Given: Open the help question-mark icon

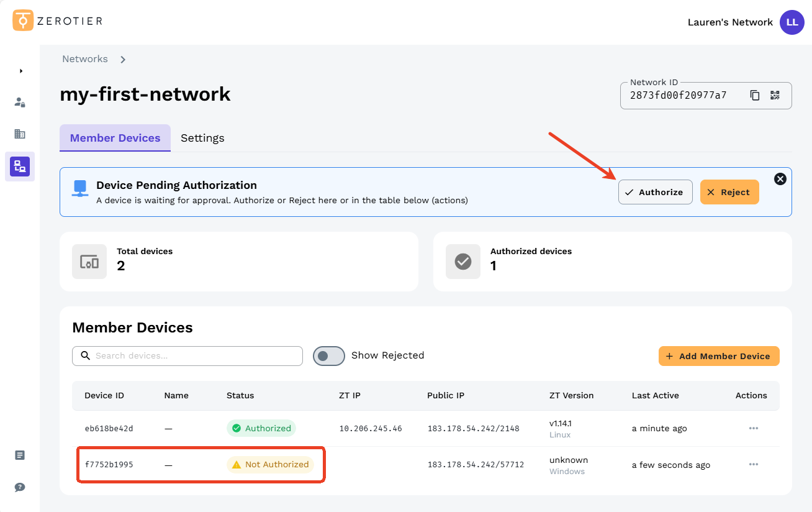Looking at the screenshot, I should [x=19, y=487].
